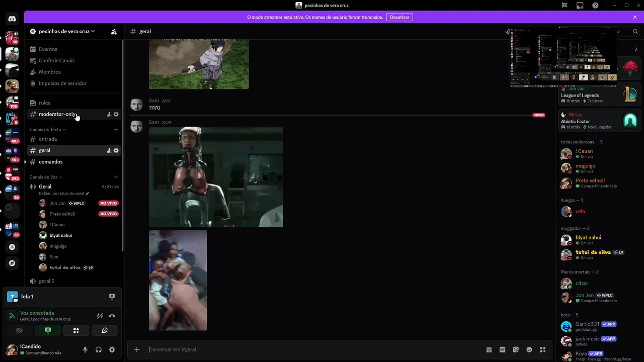Screen dimensions: 644x362
Task: Toggle noise suppression in voice panel
Action: click(100, 316)
